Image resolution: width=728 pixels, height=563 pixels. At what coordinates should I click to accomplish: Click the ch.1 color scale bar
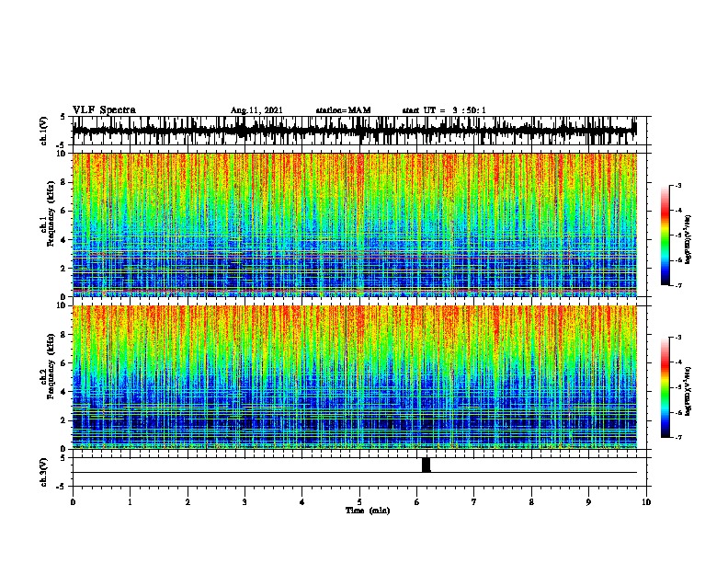coord(665,236)
